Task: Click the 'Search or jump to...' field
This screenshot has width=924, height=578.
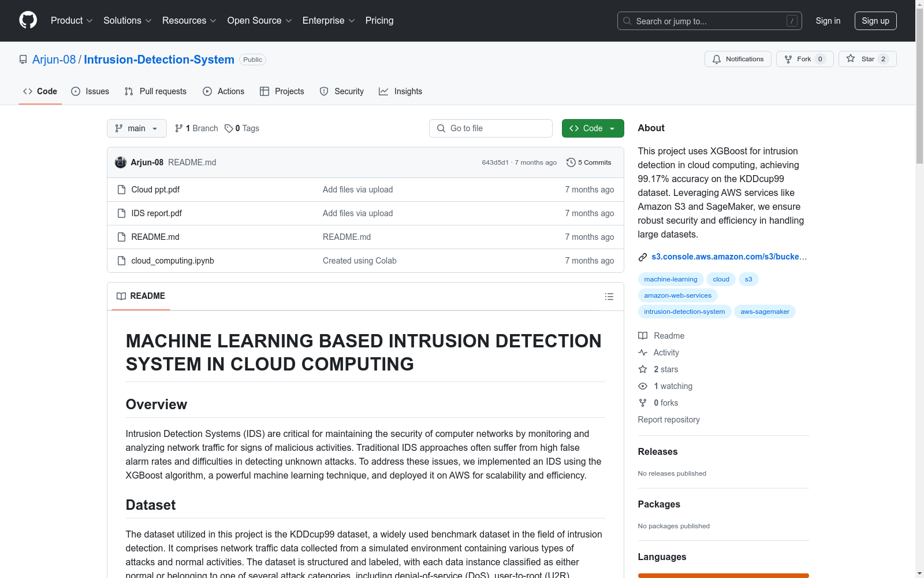Action: tap(710, 21)
